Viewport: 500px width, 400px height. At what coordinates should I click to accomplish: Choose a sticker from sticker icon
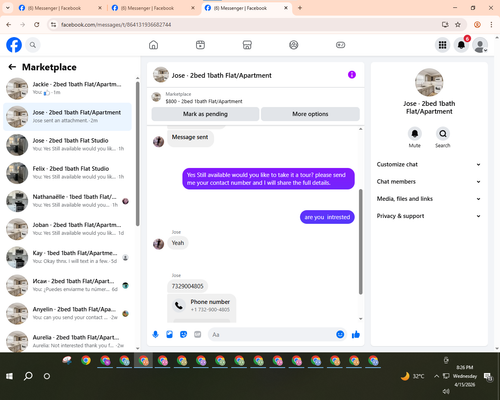coord(183,334)
